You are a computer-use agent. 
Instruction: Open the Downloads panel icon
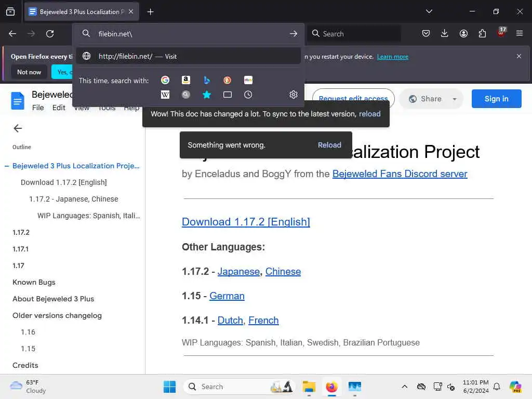click(445, 33)
